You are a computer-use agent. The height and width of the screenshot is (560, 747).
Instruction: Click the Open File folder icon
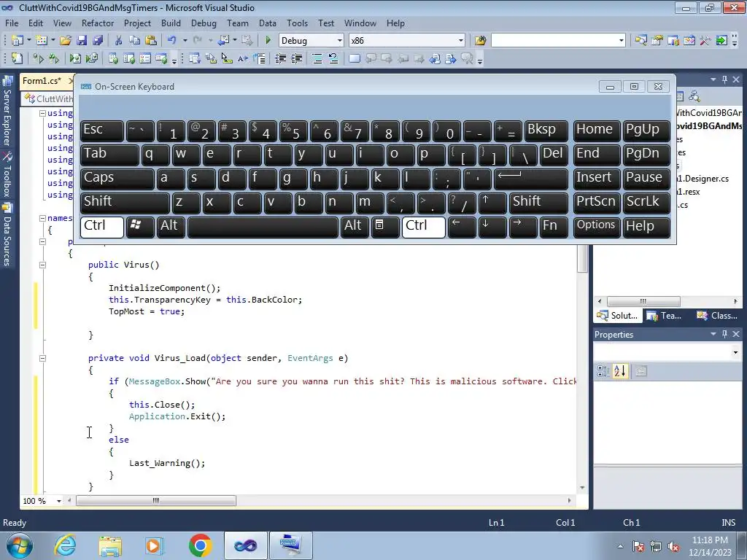(x=65, y=41)
